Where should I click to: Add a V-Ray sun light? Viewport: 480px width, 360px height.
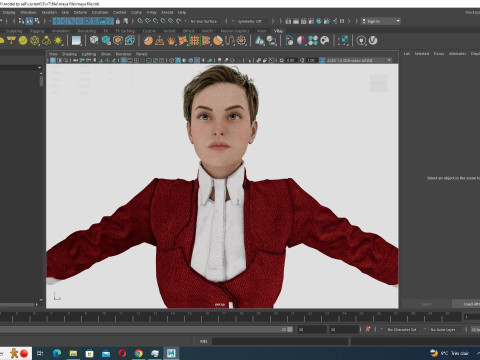click(x=58, y=41)
